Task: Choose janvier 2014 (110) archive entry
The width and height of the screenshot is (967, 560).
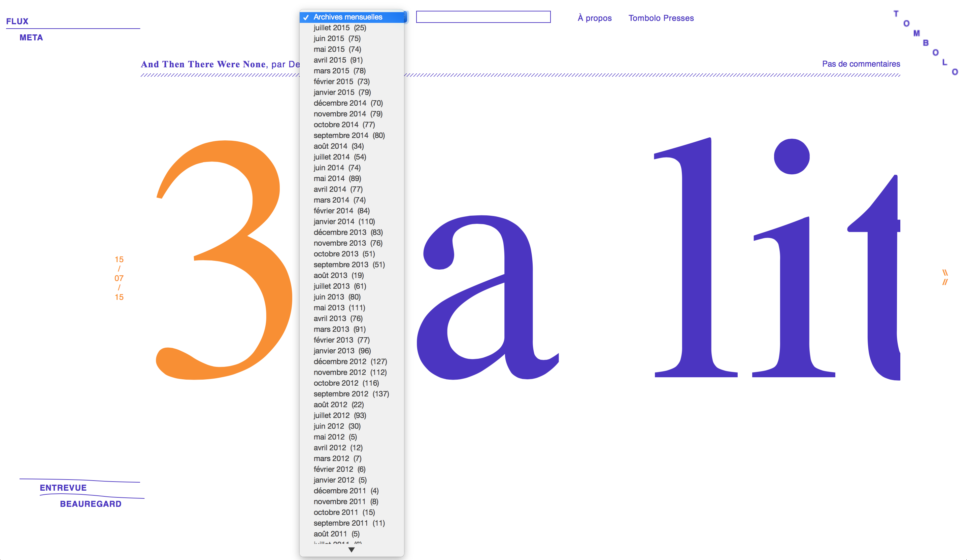Action: pyautogui.click(x=344, y=221)
